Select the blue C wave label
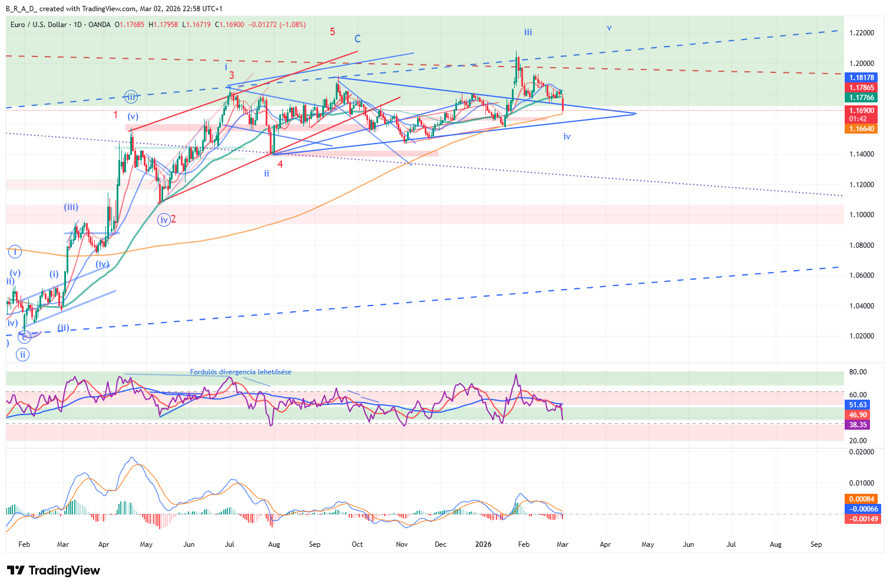 [357, 39]
